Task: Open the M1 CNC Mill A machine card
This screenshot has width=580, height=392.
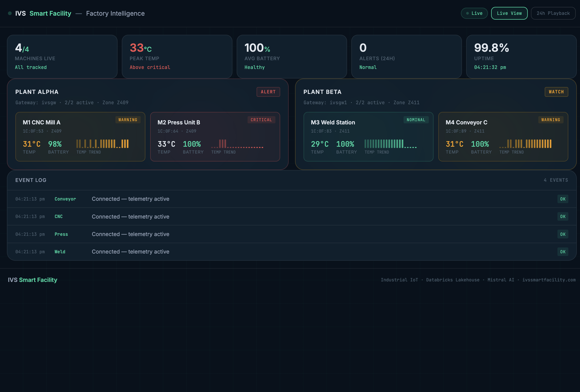Action: click(80, 137)
